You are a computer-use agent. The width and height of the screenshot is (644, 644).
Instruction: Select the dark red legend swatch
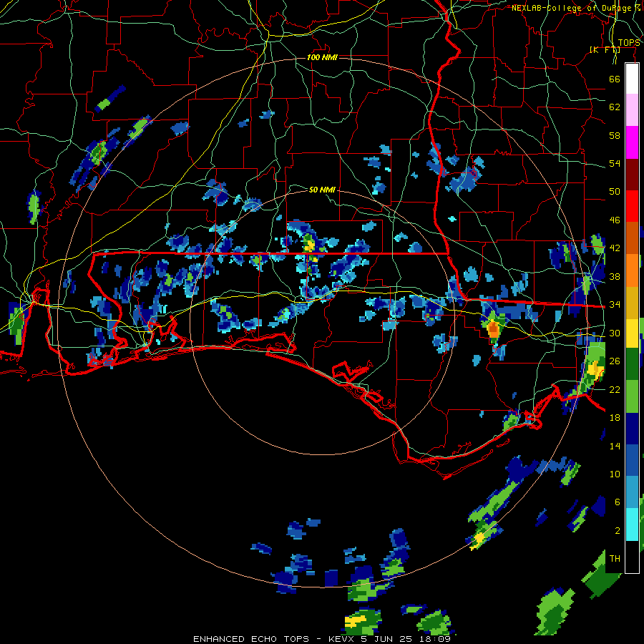[x=632, y=174]
